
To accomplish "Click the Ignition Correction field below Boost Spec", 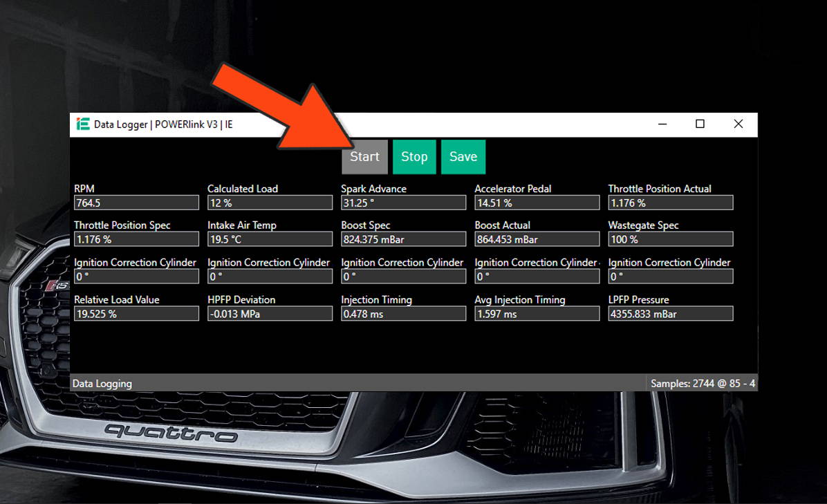I will (404, 277).
